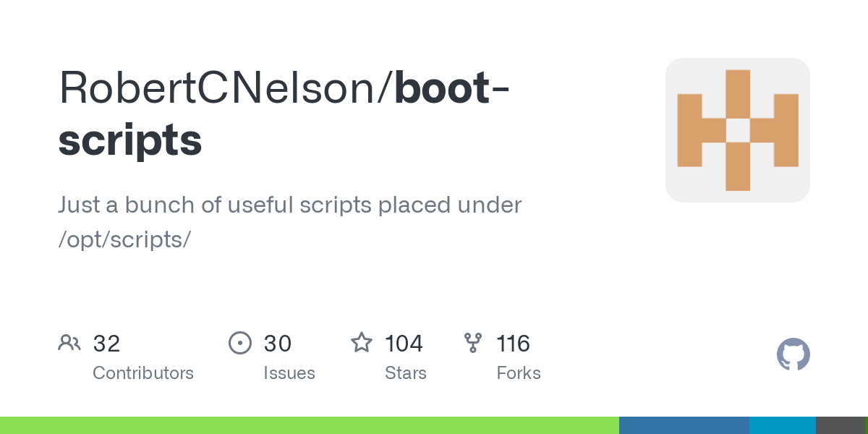This screenshot has width=868, height=434.
Task: Select the gray language bar segment
Action: pyautogui.click(x=841, y=425)
